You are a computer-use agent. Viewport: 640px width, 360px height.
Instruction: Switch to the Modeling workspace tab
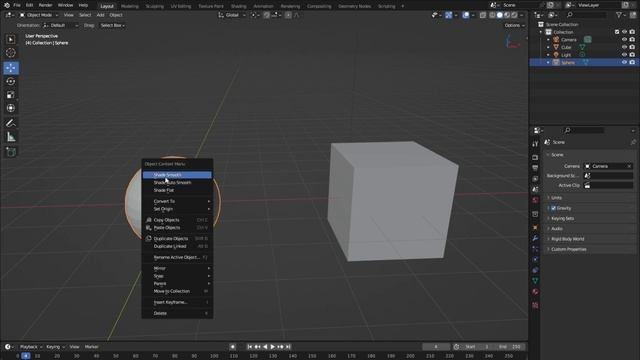(129, 6)
